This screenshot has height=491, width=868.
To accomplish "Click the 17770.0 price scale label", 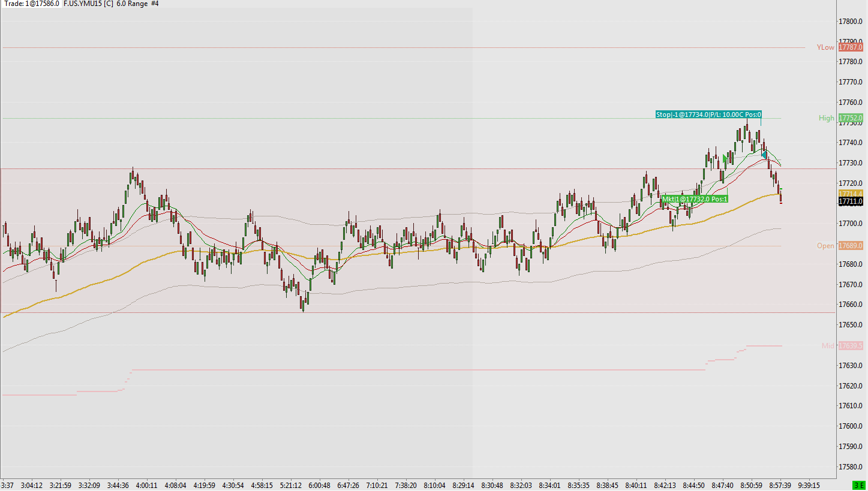I will pos(851,82).
